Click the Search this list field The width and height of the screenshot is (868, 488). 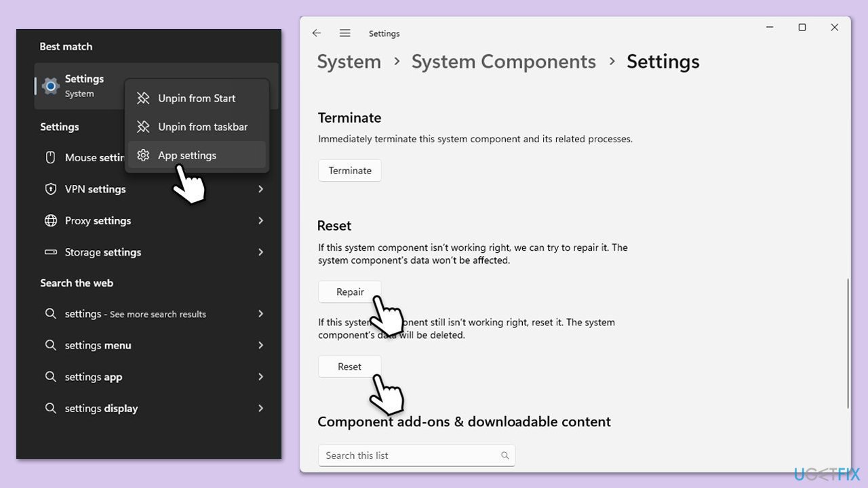point(410,455)
